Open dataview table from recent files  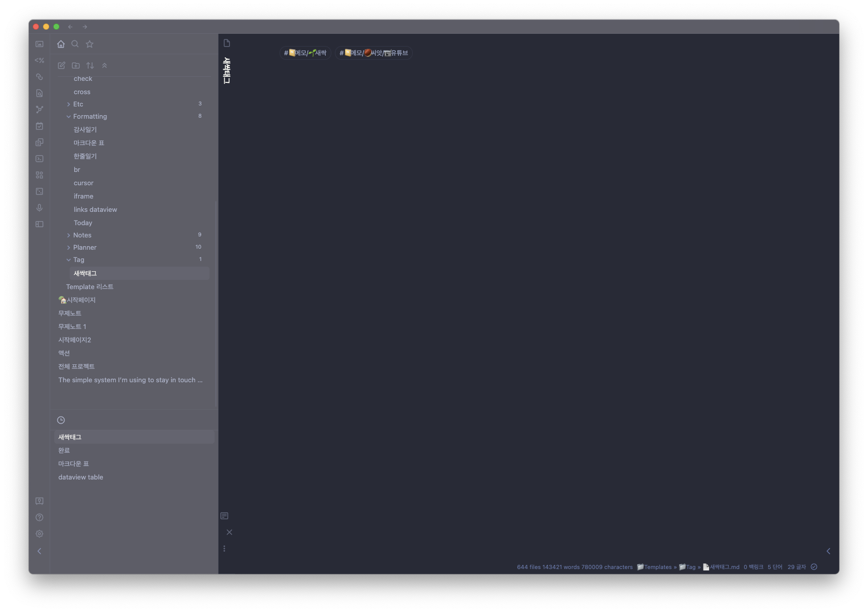tap(81, 477)
